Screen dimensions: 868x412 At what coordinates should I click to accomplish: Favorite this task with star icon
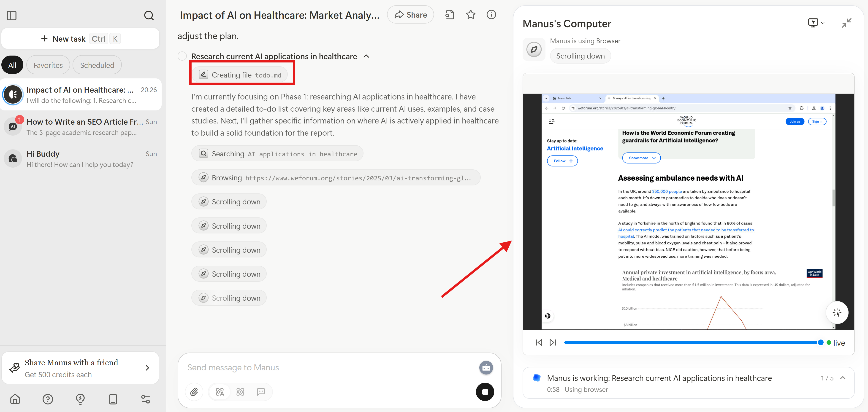click(470, 14)
